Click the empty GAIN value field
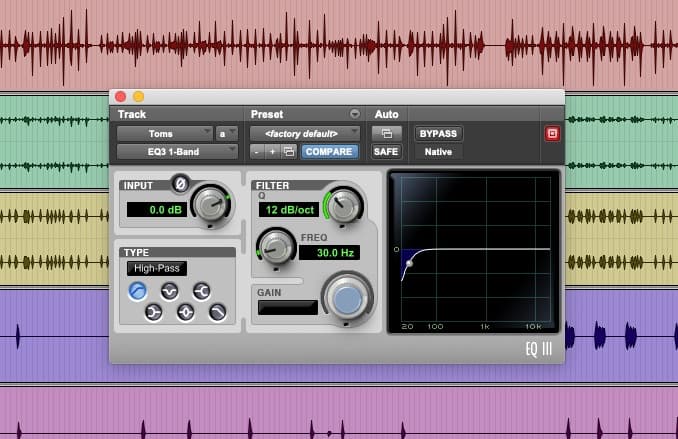The height and width of the screenshot is (439, 678). (288, 308)
